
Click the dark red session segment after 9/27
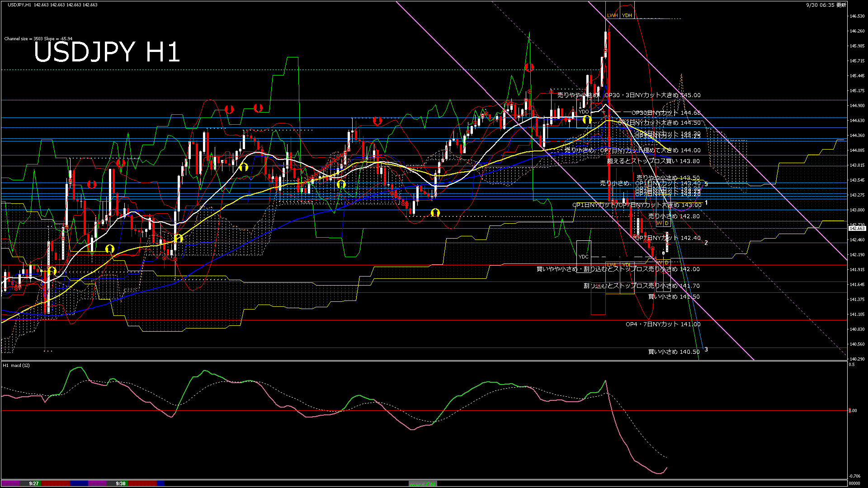click(x=56, y=483)
